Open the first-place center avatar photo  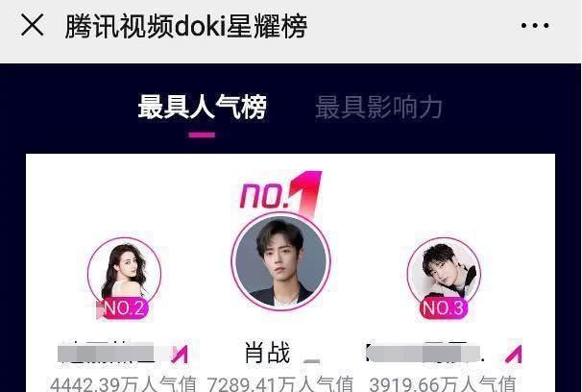pos(280,261)
